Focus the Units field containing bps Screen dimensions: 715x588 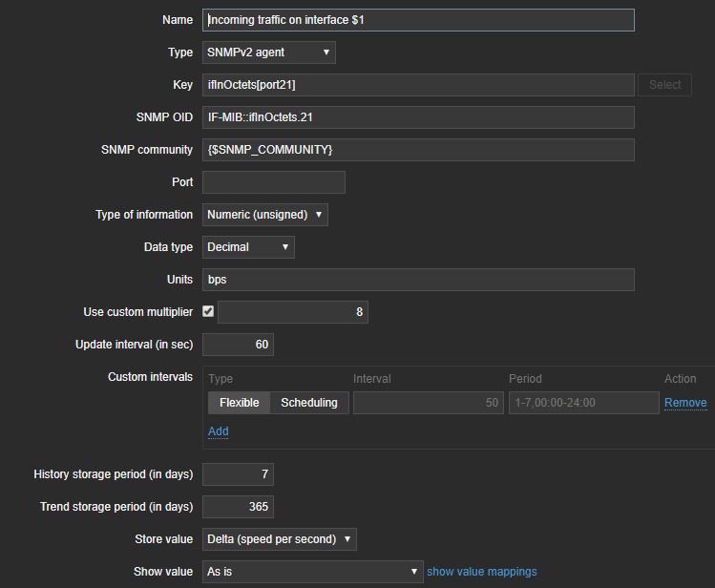(x=418, y=280)
